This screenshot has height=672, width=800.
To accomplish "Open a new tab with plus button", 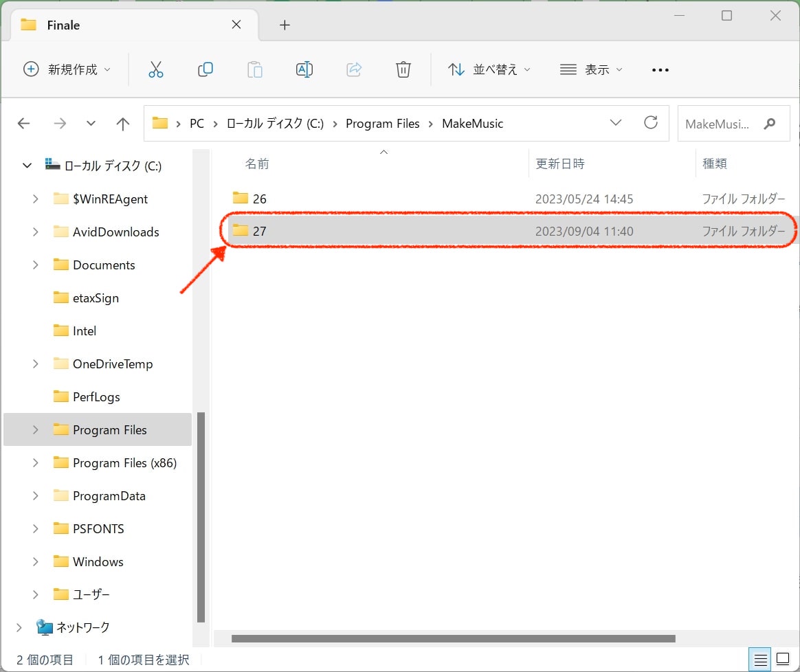I will pyautogui.click(x=285, y=25).
